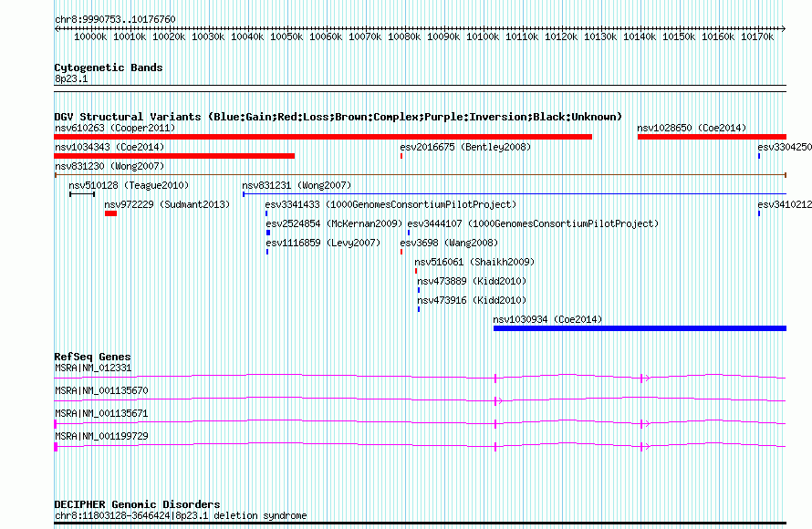Image resolution: width=812 pixels, height=529 pixels.
Task: Open esv1116859 (Levy2007) label
Action: [323, 243]
